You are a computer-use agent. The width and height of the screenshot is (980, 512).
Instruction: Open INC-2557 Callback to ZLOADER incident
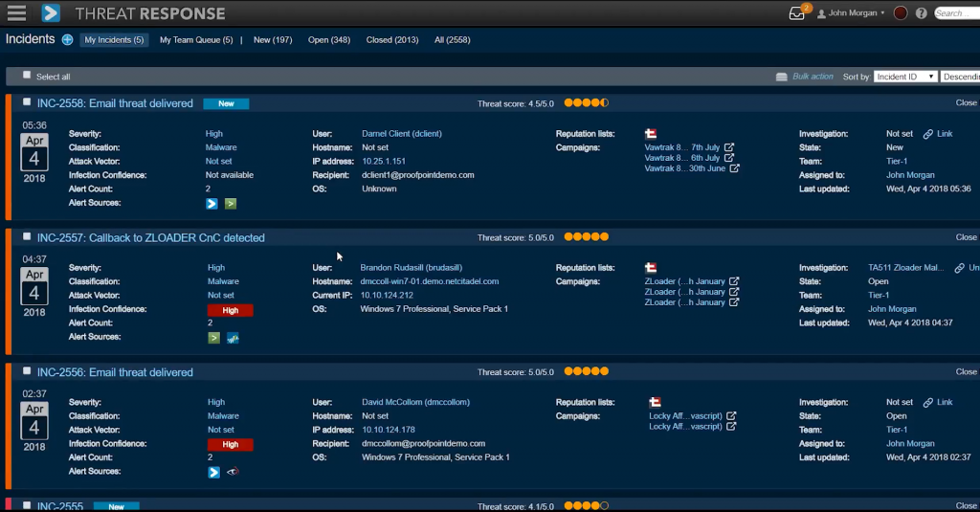point(150,238)
